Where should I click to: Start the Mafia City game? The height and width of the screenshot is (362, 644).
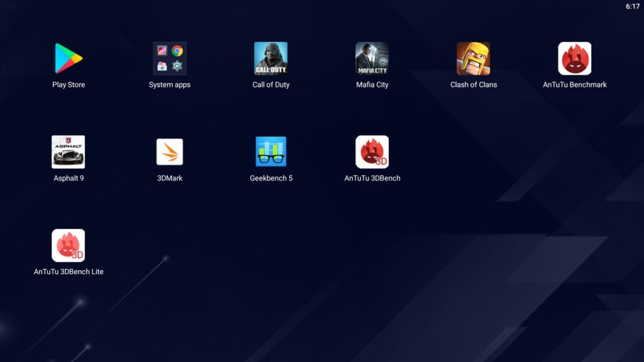pos(372,58)
